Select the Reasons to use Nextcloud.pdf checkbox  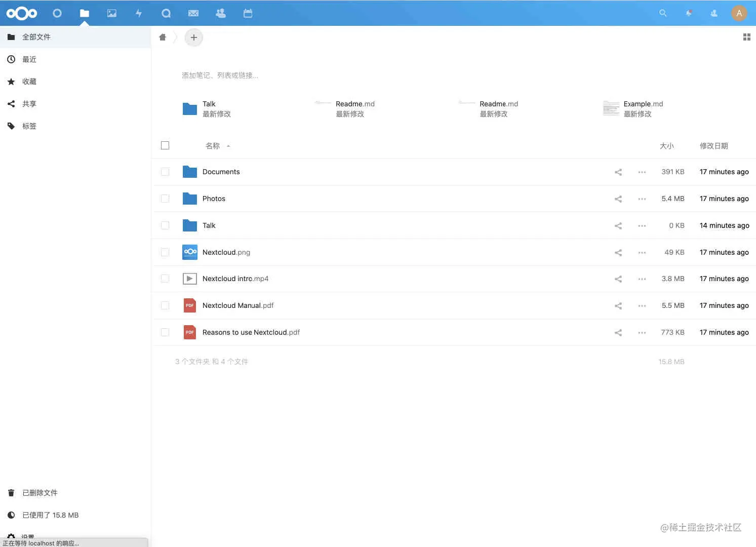(x=165, y=332)
